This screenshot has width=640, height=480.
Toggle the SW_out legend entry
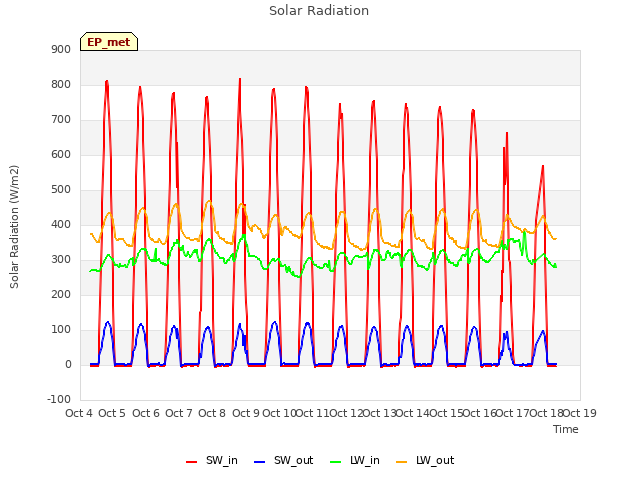[283, 460]
